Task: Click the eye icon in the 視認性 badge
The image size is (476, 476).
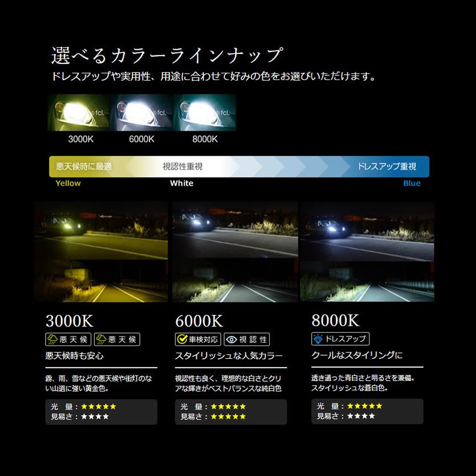Action: click(x=232, y=339)
